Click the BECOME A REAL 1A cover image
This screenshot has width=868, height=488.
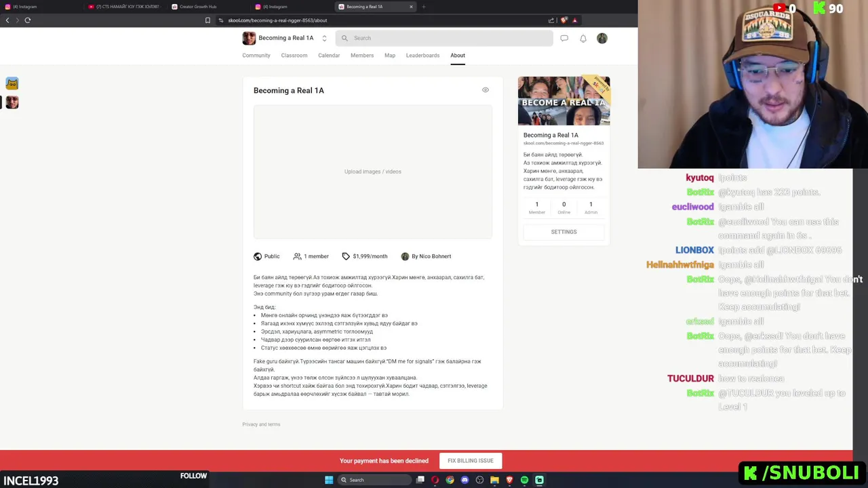(x=564, y=101)
